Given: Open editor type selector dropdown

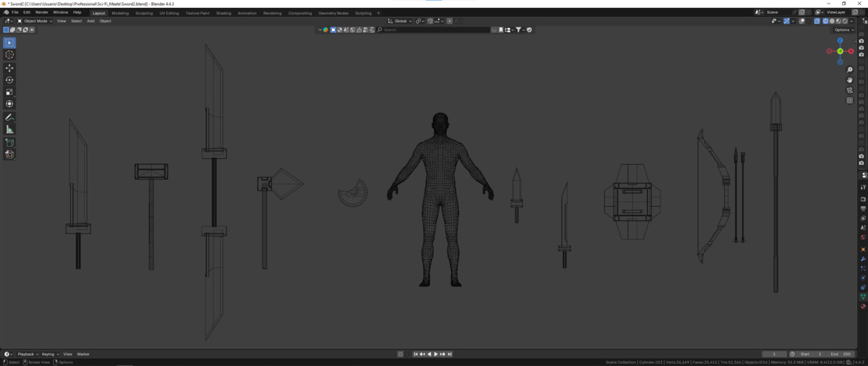Looking at the screenshot, I should [x=8, y=21].
